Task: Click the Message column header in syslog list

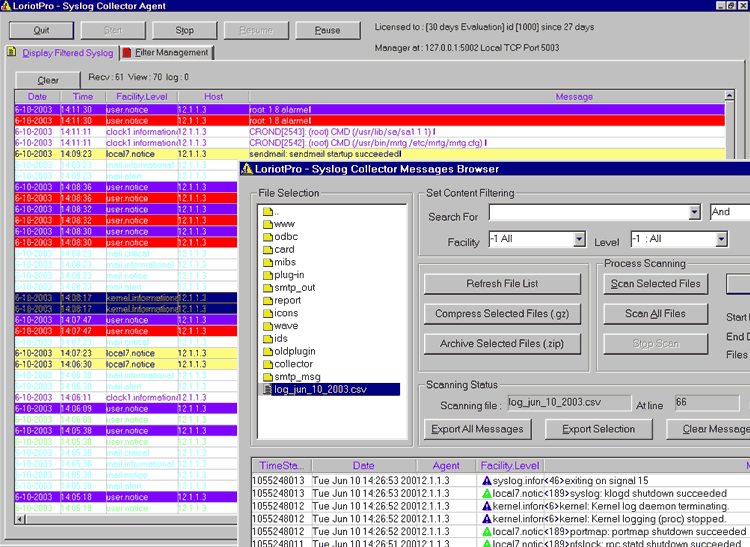Action: point(487,97)
